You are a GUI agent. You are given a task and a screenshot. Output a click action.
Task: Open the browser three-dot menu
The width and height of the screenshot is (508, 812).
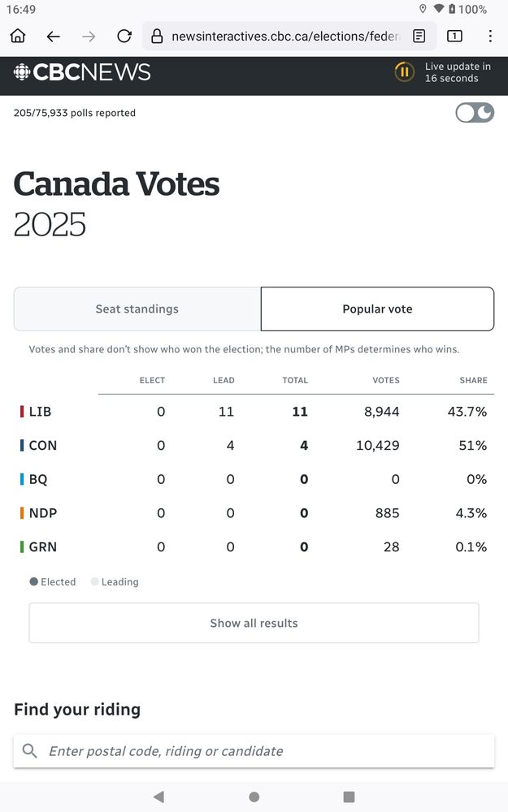tap(490, 36)
